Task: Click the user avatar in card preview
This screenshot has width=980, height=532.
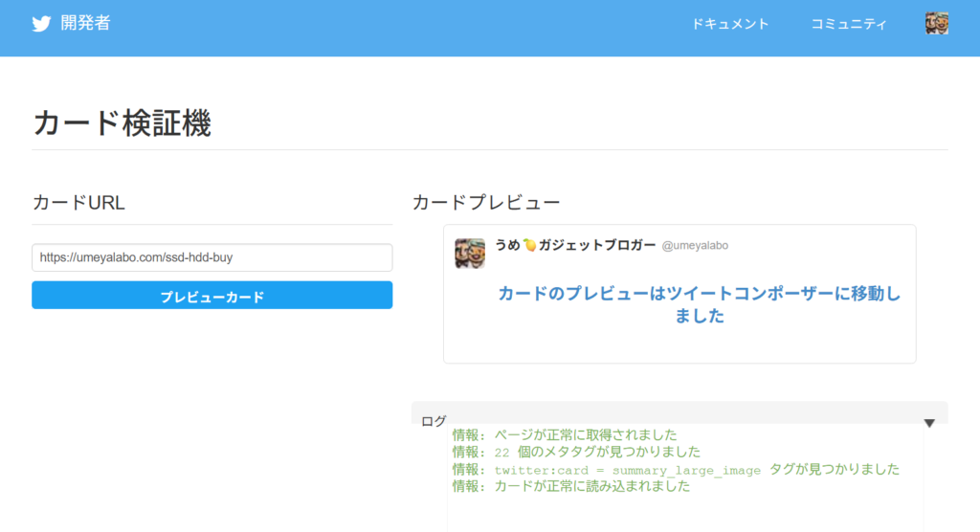Action: tap(469, 254)
